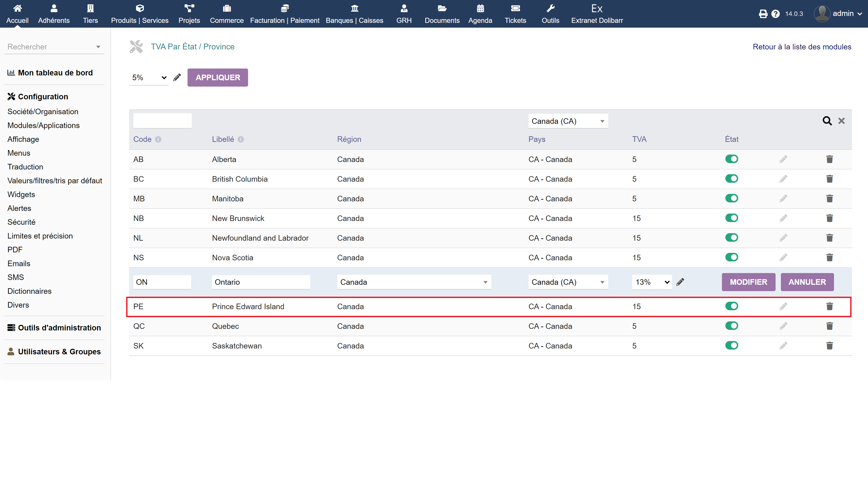Expand the Ontario region Canada dropdown
Image resolution: width=868 pixels, height=493 pixels.
[414, 282]
